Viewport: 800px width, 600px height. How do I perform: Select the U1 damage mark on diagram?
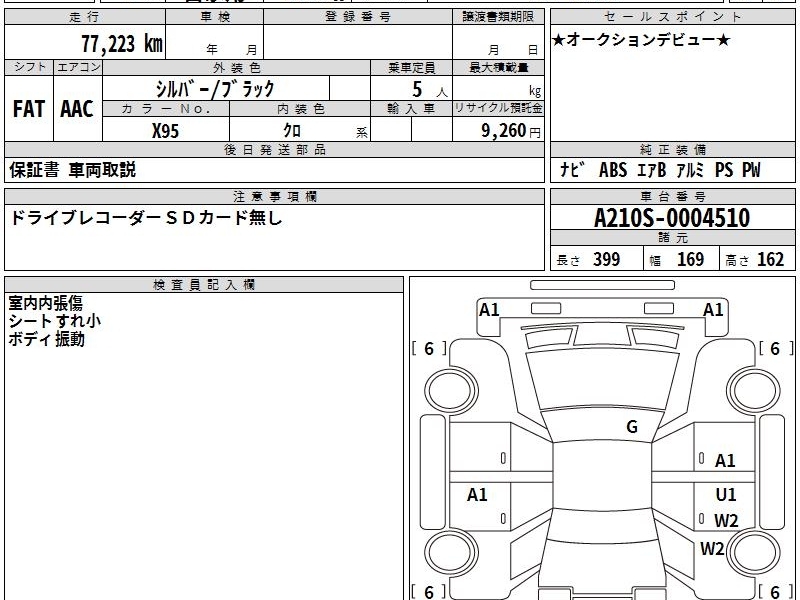pos(726,494)
